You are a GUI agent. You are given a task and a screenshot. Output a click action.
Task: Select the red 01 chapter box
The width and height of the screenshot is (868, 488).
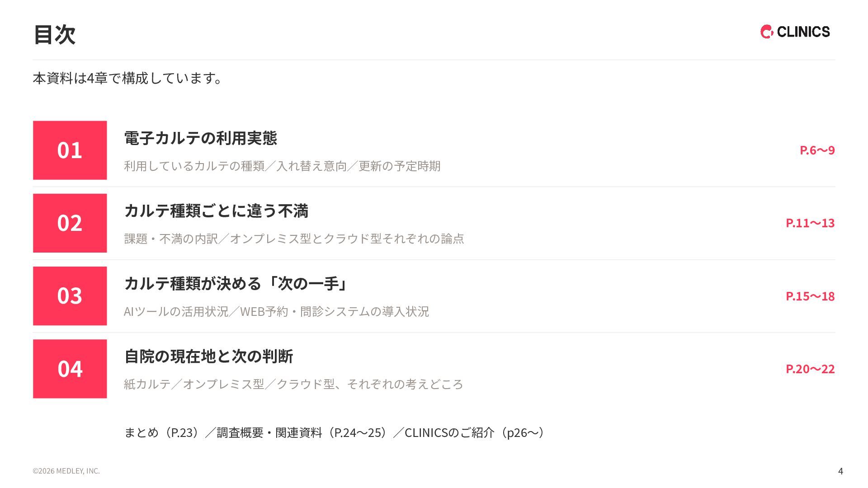click(x=70, y=150)
